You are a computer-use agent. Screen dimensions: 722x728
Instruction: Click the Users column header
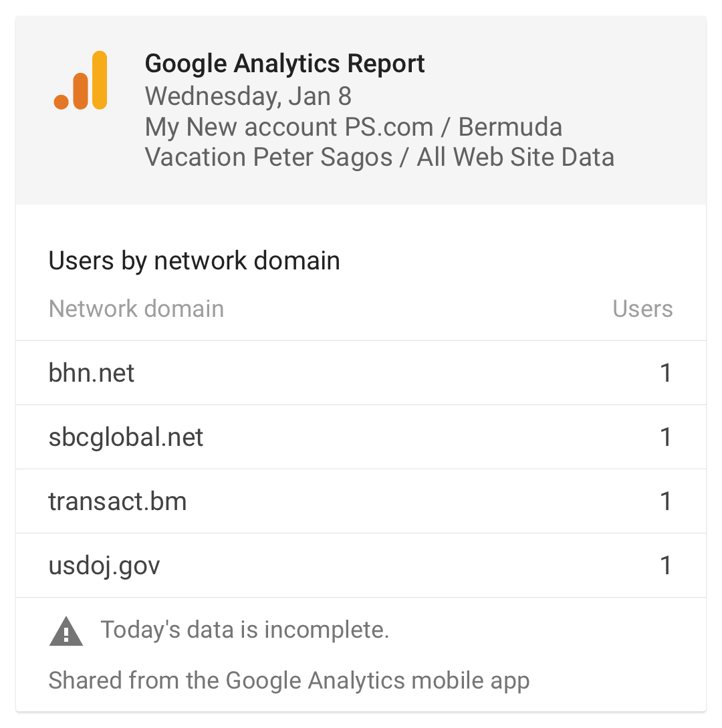click(642, 309)
